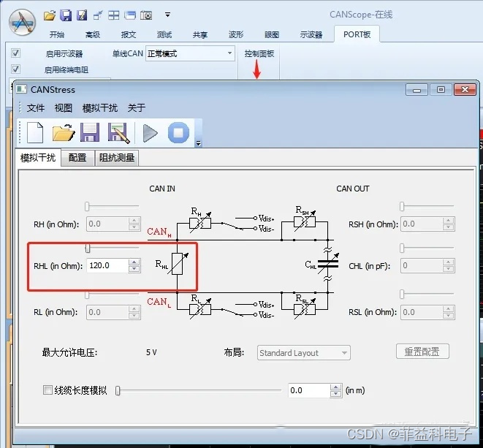
Task: Stop disturbance with the blue stop icon
Action: [x=179, y=132]
